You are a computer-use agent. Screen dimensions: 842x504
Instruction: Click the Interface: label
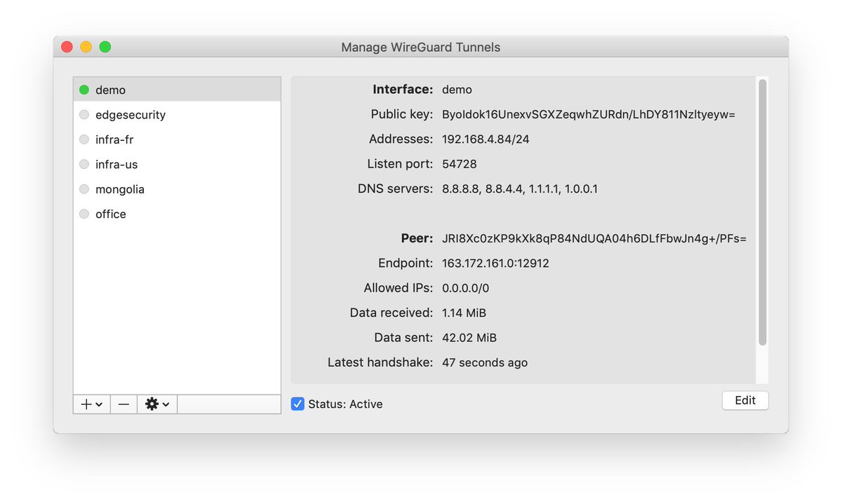coord(403,90)
